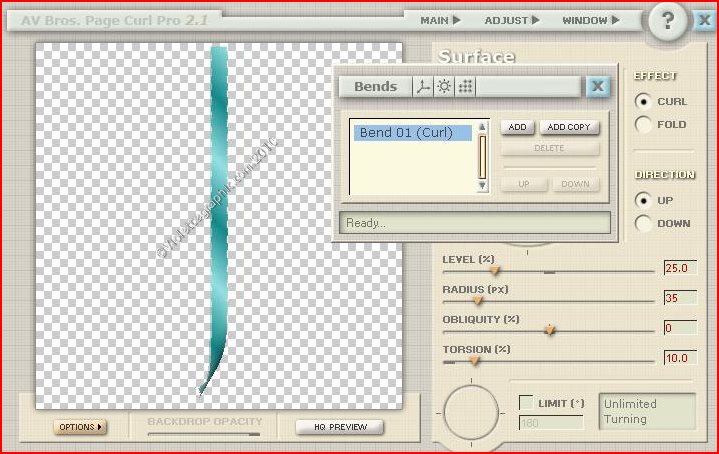
Task: Click the axes icon in Bends panel
Action: point(423,87)
